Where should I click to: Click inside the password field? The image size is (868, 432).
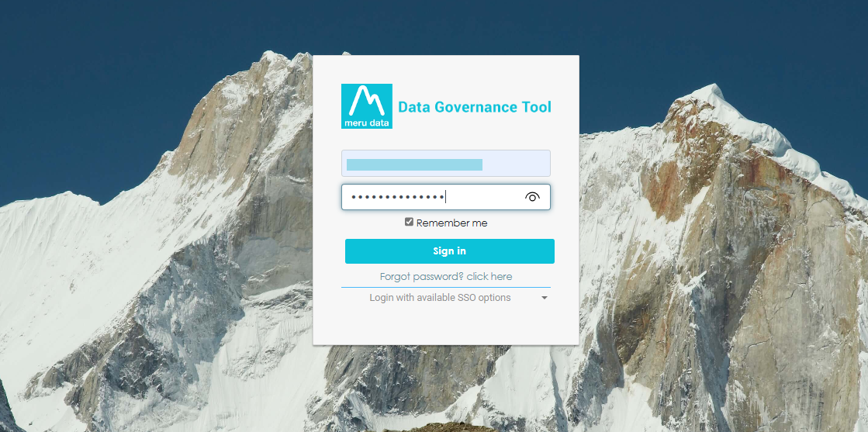pyautogui.click(x=481, y=197)
